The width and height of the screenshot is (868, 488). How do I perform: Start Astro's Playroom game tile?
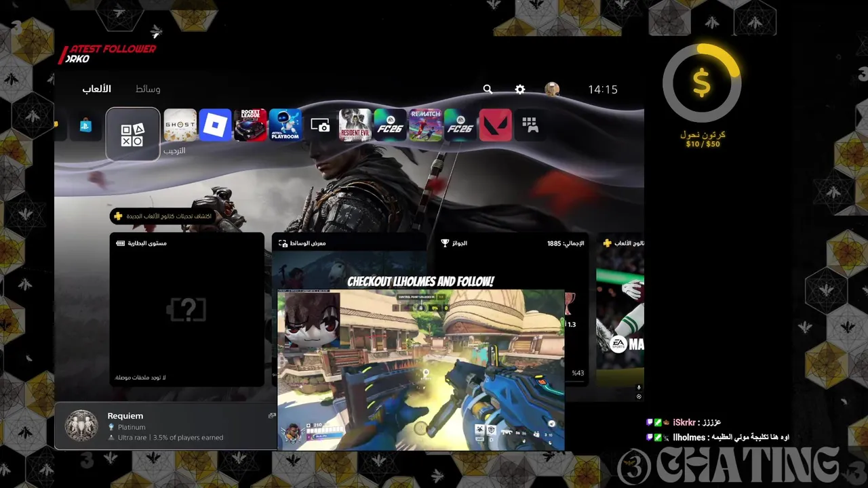(x=285, y=125)
